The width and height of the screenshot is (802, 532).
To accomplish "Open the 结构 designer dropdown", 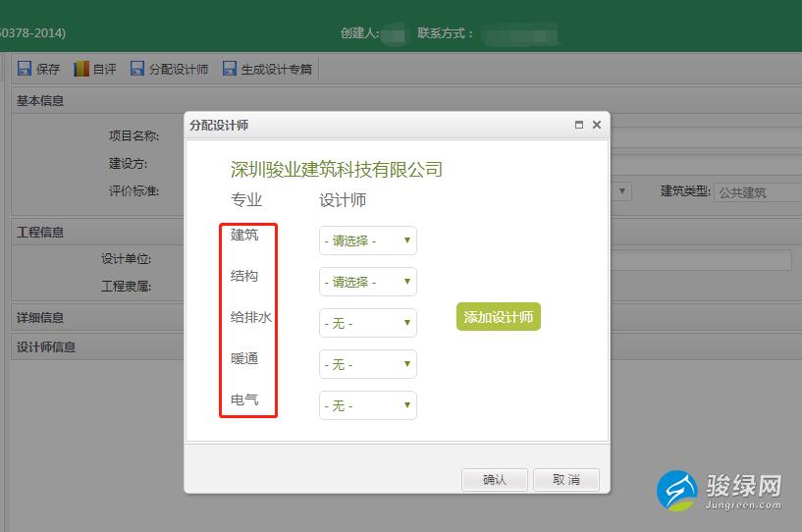I will pyautogui.click(x=368, y=282).
